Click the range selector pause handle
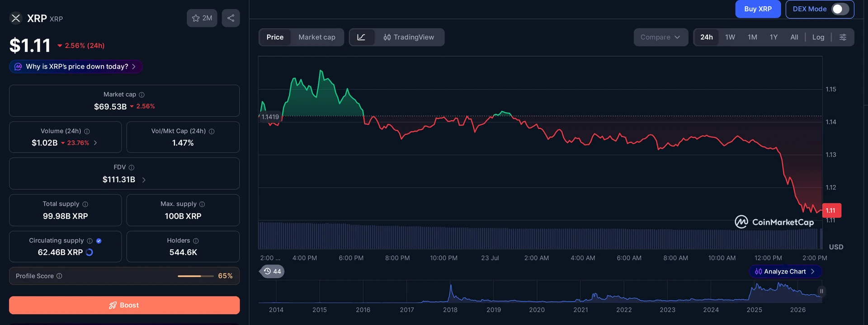 pos(821,291)
